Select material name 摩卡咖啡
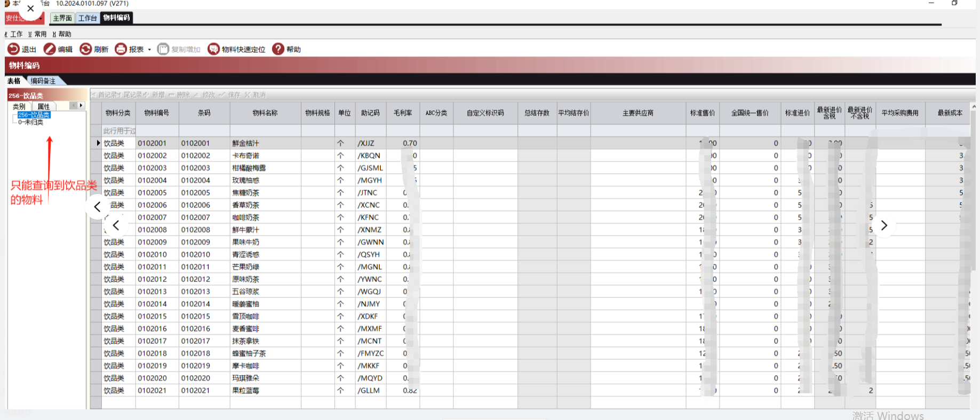 (246, 366)
